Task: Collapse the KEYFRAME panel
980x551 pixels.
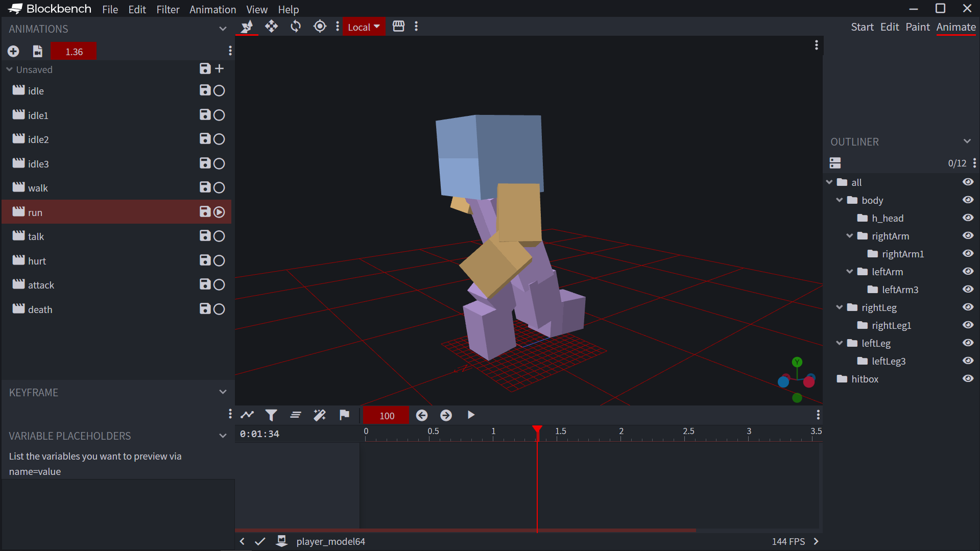Action: click(223, 392)
